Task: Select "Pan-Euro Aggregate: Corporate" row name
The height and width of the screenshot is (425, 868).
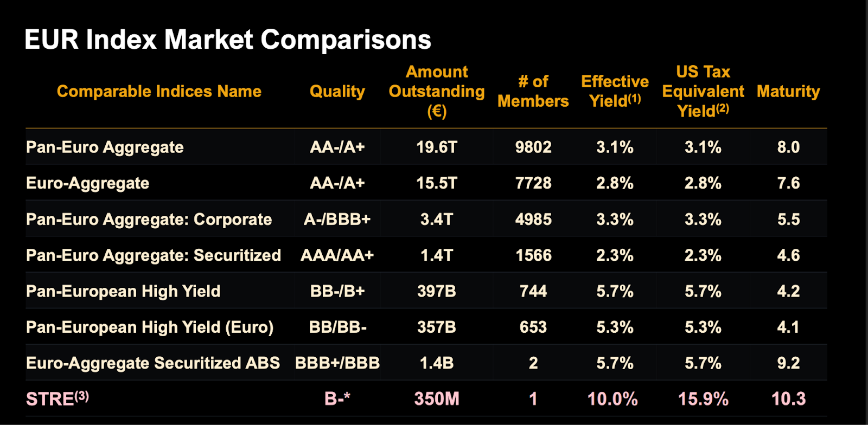Action: 149,219
